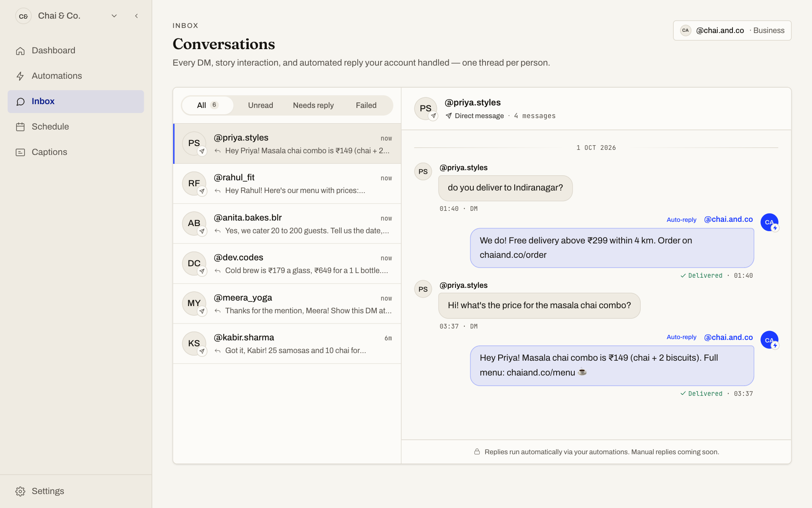
Task: Open the @priya.styles conversation row
Action: [287, 144]
